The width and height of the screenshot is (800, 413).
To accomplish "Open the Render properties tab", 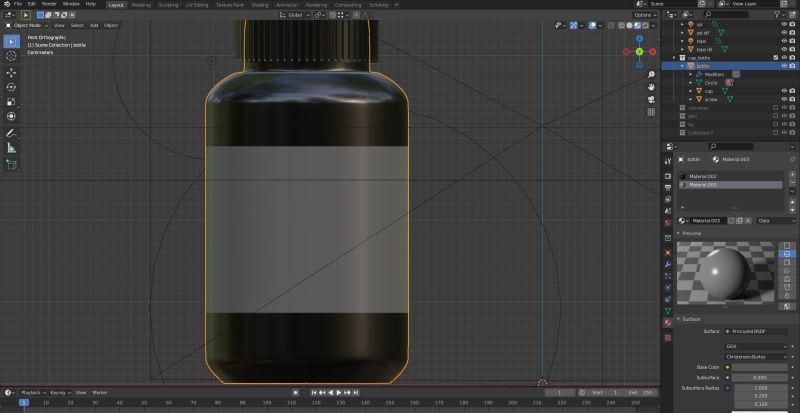I will click(x=668, y=176).
